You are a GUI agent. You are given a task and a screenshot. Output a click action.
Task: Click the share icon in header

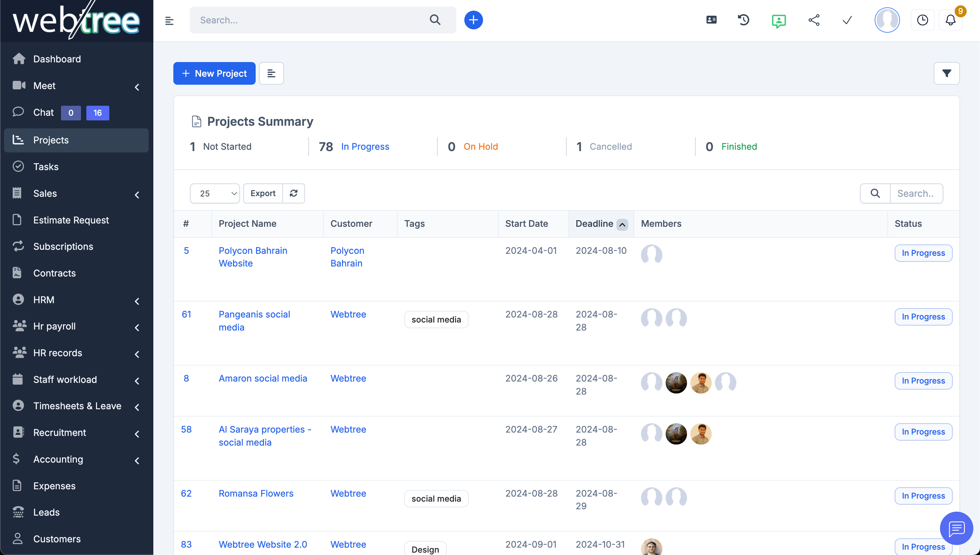pos(814,20)
